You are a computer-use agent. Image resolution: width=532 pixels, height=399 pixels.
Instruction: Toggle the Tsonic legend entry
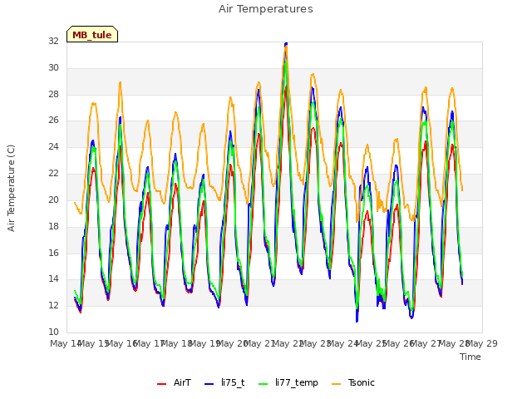point(352,382)
